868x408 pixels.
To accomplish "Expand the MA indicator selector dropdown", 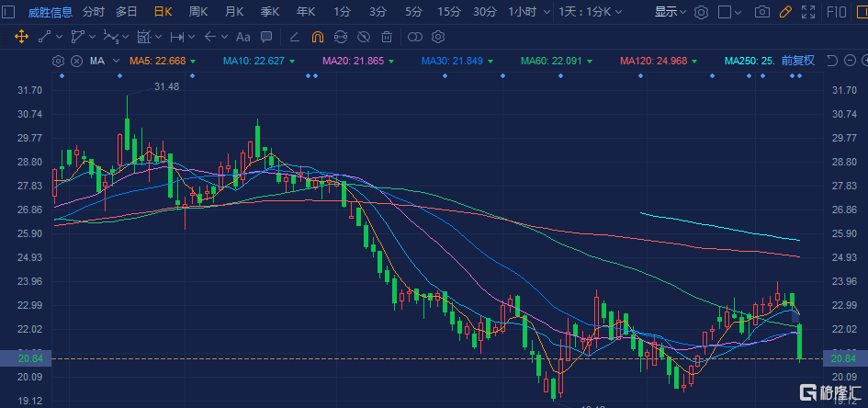I will (117, 61).
